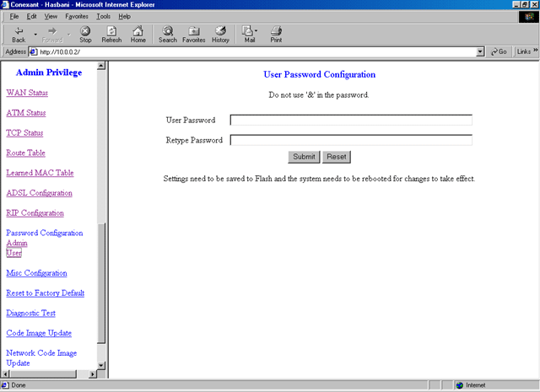
Task: Open the Code Image Update link
Action: (39, 333)
